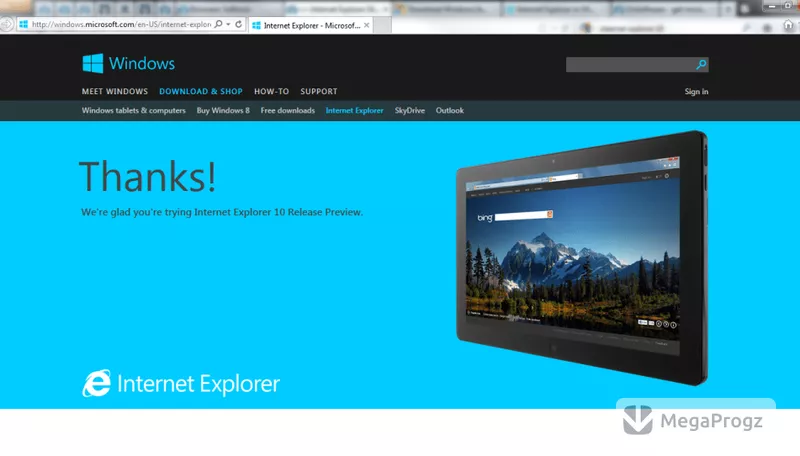This screenshot has width=800, height=456.
Task: Click the Sign in link
Action: point(696,91)
